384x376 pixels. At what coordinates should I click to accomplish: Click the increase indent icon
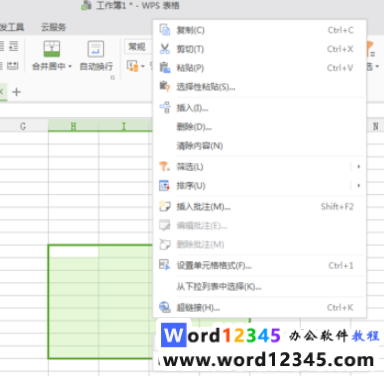(x=13, y=46)
